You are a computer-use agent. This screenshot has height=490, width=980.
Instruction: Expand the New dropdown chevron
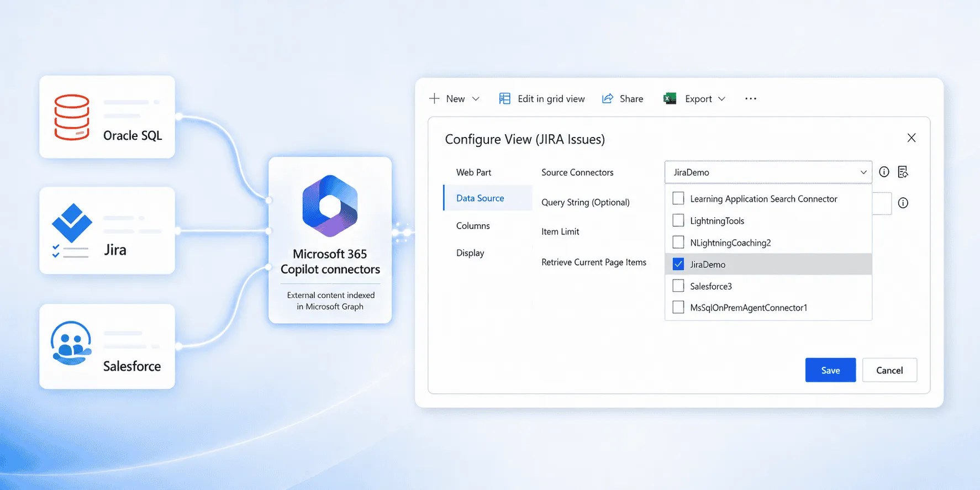click(x=476, y=99)
